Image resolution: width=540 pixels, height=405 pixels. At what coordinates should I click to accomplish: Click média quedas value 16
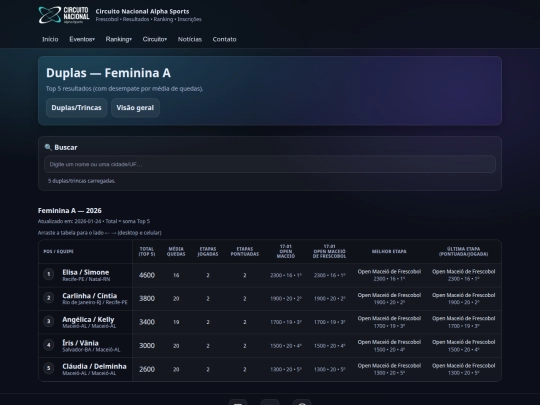176,275
